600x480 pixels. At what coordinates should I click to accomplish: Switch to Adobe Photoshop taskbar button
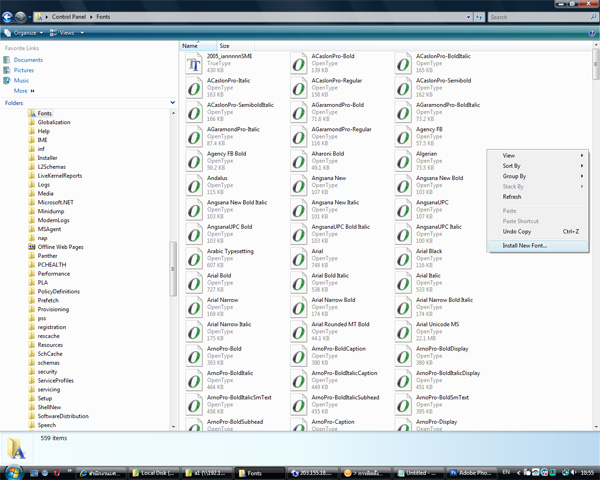(470, 473)
